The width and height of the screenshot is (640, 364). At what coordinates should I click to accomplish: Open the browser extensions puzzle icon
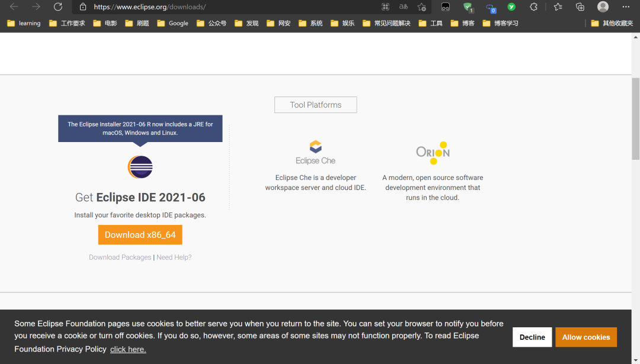click(533, 7)
